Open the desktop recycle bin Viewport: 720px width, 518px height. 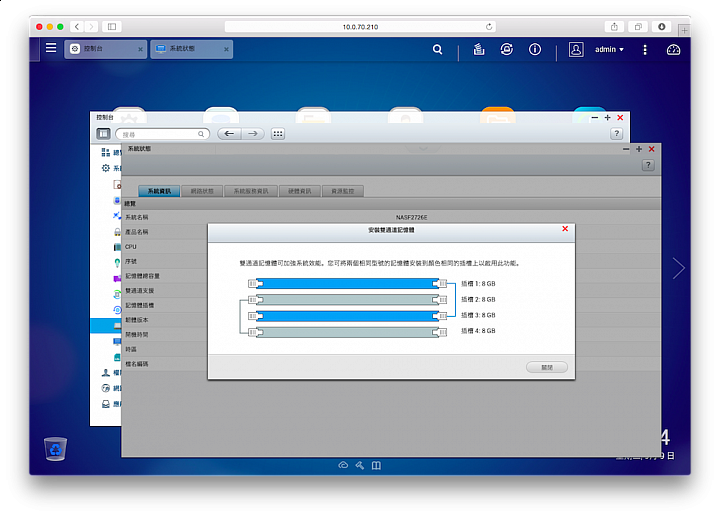click(x=56, y=449)
